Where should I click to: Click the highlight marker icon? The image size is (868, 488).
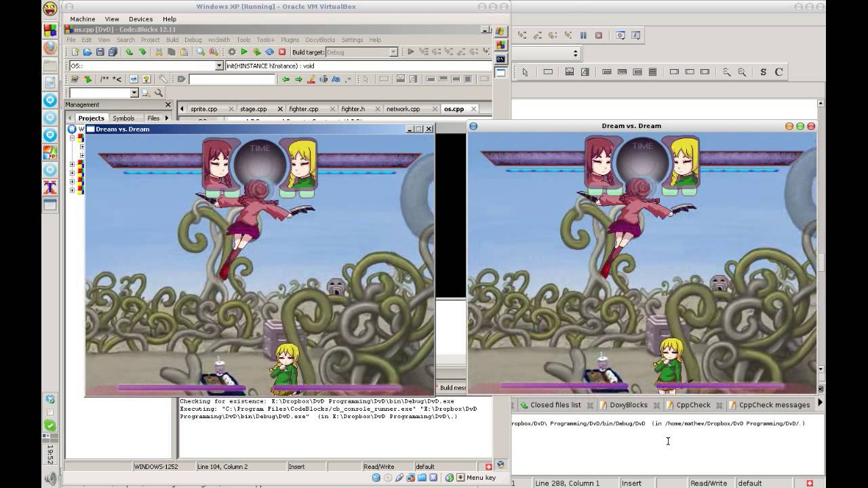coord(311,79)
